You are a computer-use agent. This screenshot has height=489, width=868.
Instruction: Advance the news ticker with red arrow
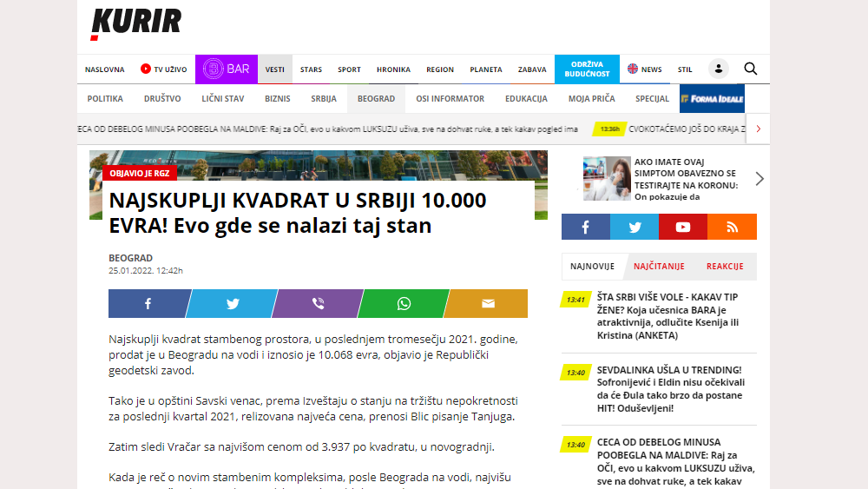759,129
